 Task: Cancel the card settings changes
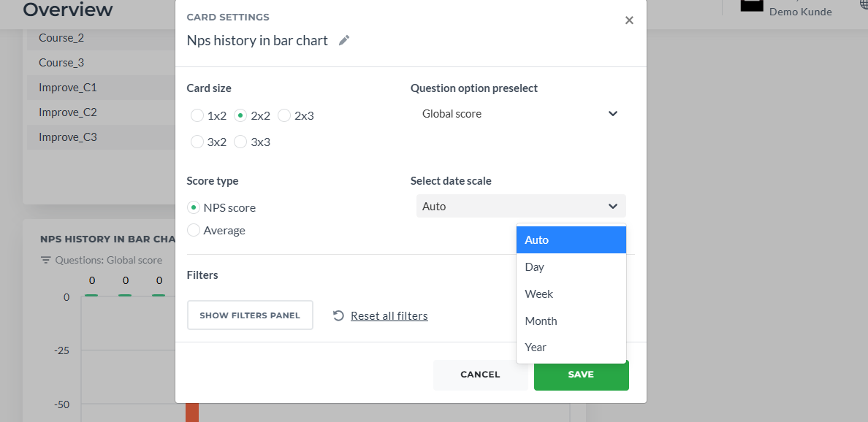tap(481, 375)
